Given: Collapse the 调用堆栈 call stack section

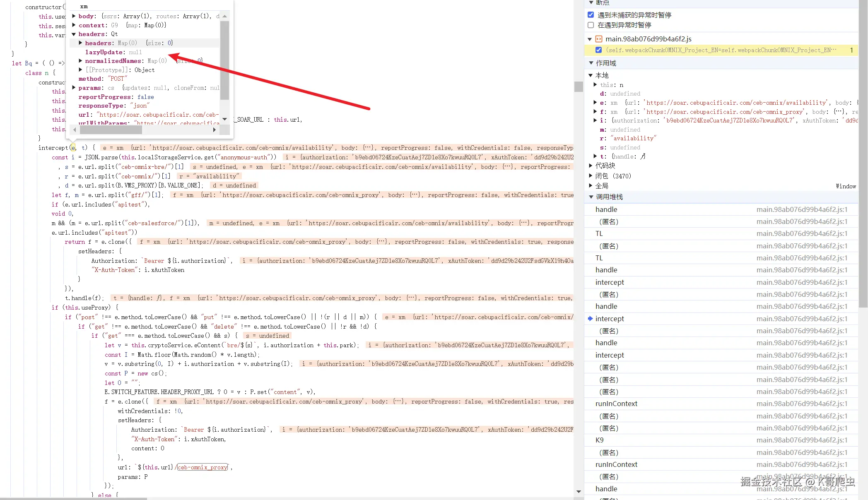Looking at the screenshot, I should click(591, 197).
